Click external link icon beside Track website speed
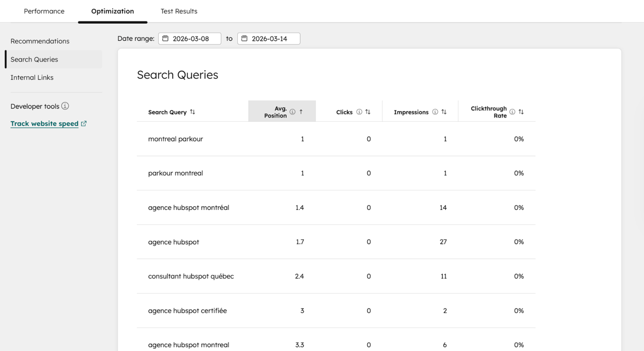The height and width of the screenshot is (351, 644). pyautogui.click(x=84, y=123)
